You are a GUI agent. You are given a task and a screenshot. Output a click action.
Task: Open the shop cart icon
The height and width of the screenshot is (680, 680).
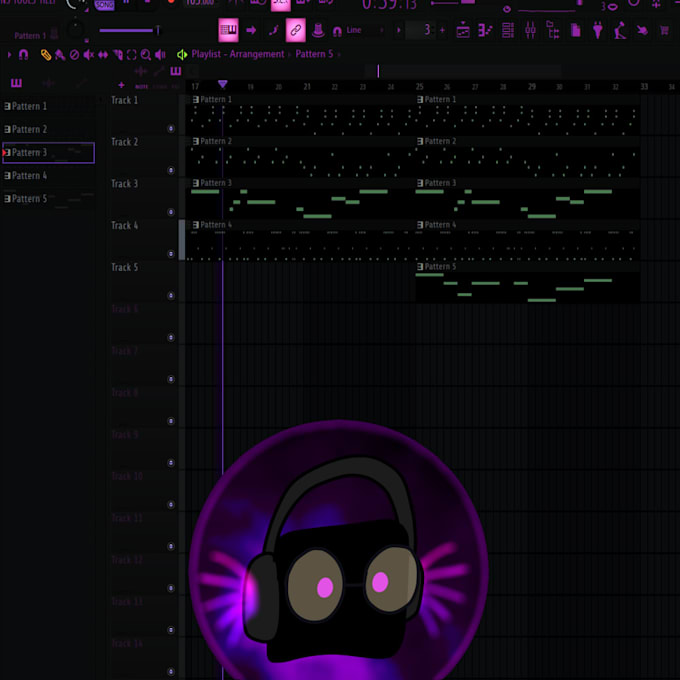tap(664, 30)
